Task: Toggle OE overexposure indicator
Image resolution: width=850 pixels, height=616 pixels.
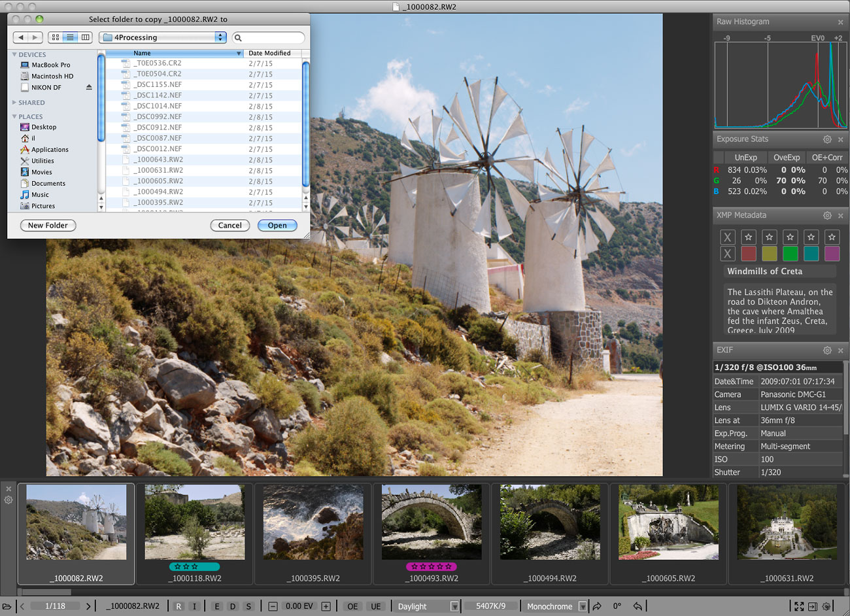Action: click(x=352, y=606)
